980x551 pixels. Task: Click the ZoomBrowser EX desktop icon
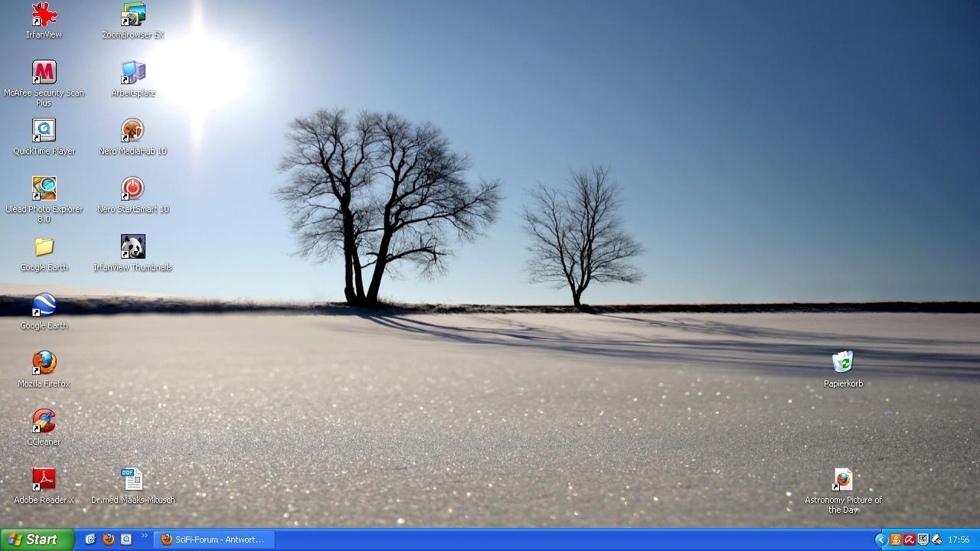[x=132, y=15]
